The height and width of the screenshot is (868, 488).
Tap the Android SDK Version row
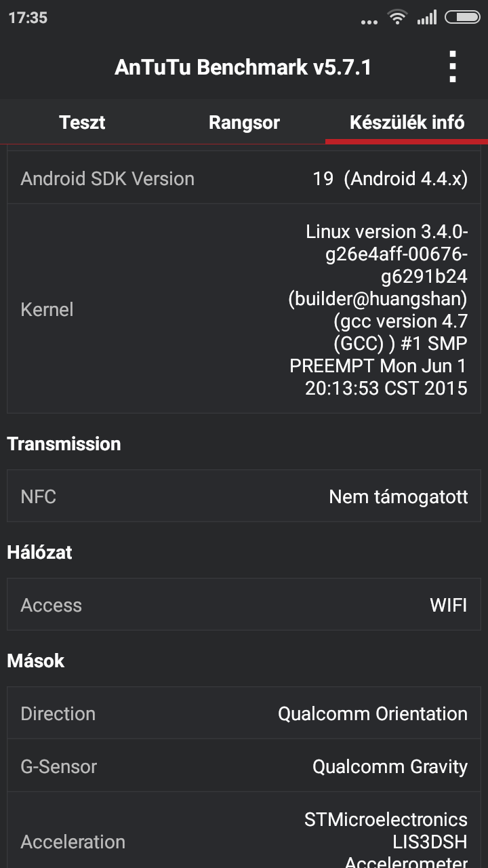(244, 179)
